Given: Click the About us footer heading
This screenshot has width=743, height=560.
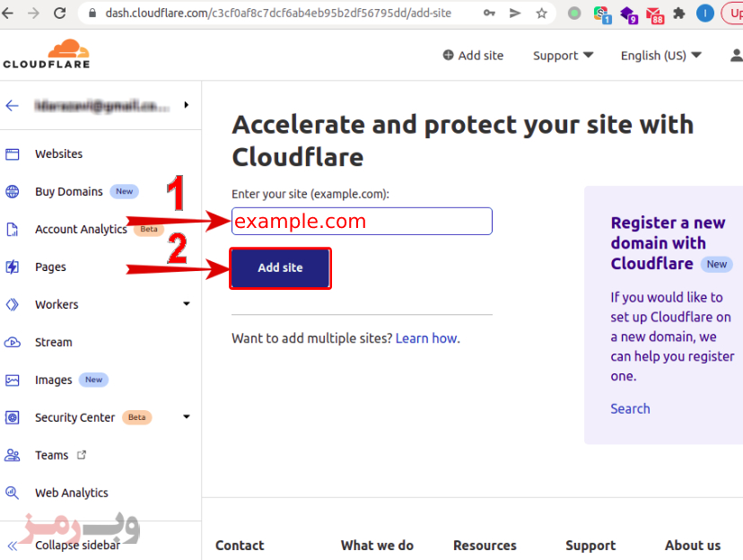Looking at the screenshot, I should coord(693,546).
